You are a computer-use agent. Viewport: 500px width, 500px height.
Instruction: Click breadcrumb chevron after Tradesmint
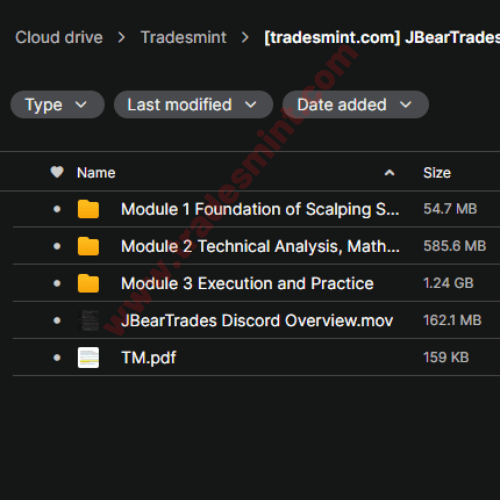(x=245, y=37)
